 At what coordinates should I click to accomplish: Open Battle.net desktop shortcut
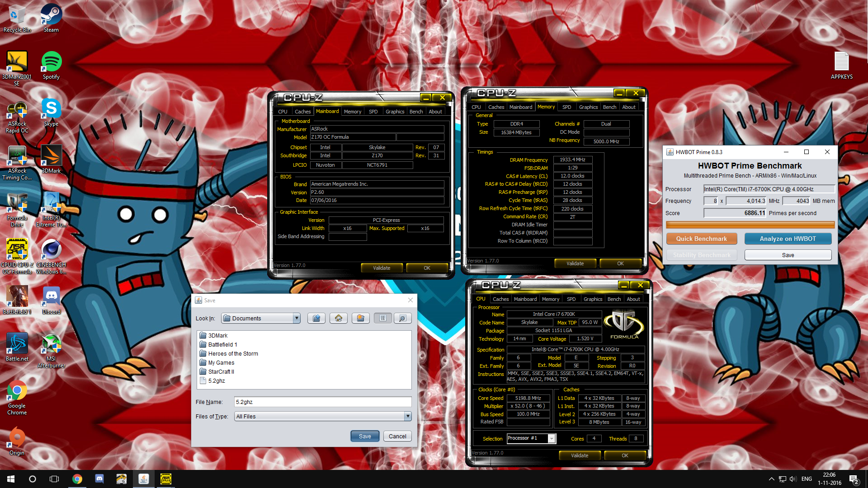17,347
